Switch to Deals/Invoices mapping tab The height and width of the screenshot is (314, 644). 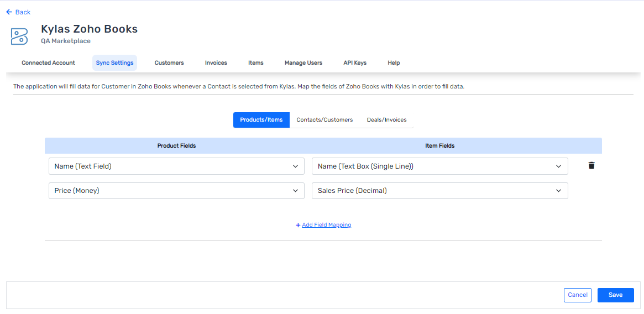click(x=386, y=120)
